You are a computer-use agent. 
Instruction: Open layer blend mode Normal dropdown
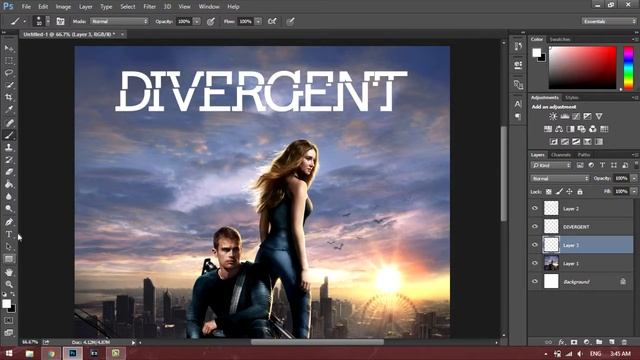coord(560,178)
